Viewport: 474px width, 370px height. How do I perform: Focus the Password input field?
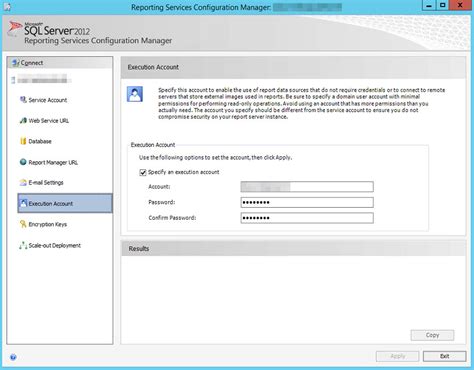click(307, 202)
